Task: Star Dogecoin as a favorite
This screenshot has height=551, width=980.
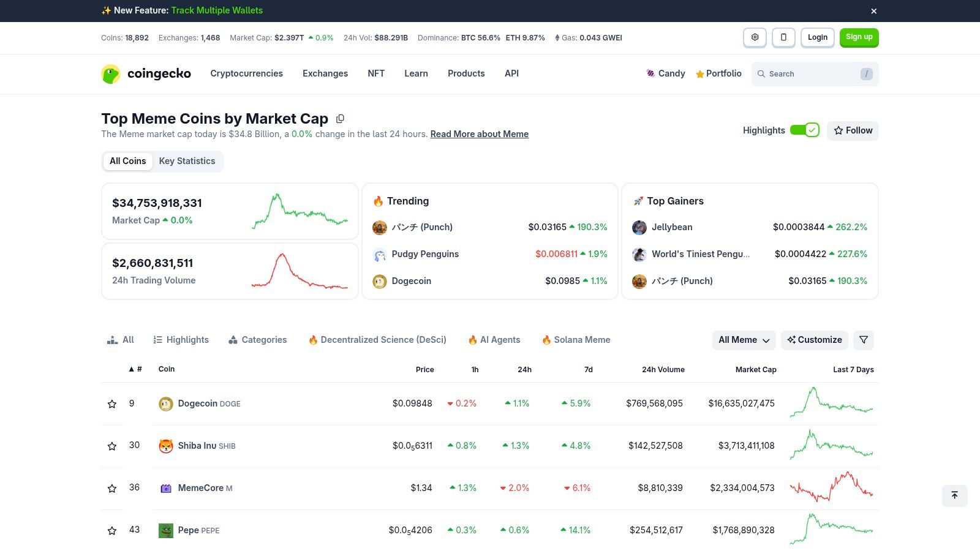Action: pyautogui.click(x=112, y=403)
